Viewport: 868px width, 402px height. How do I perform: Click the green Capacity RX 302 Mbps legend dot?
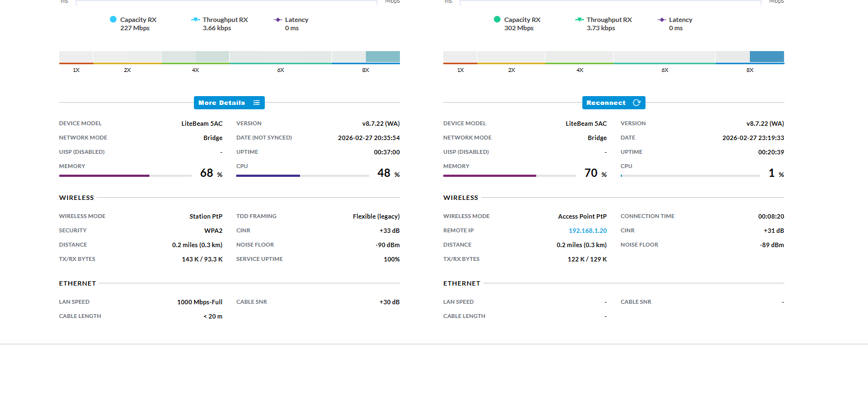point(497,19)
